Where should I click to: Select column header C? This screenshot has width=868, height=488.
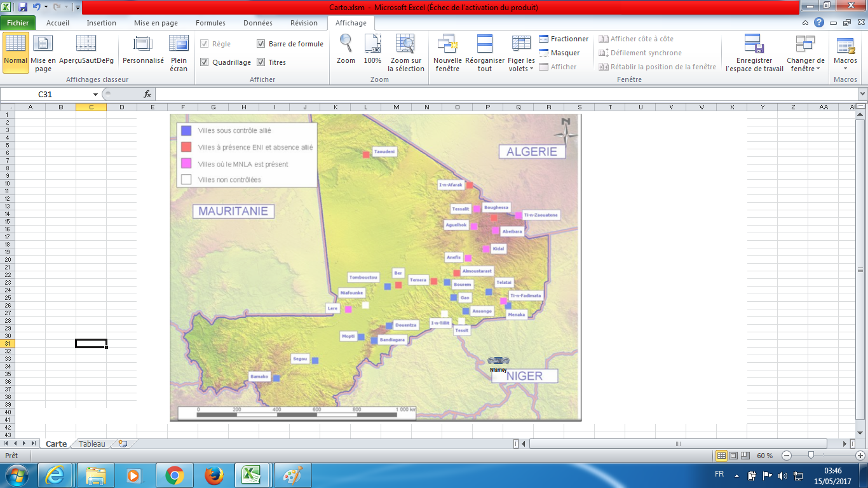coord(91,107)
